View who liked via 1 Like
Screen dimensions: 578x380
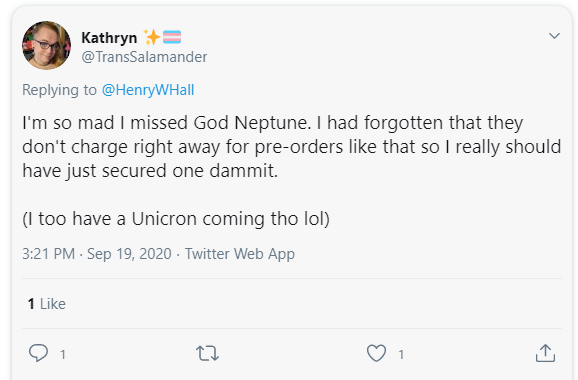pos(47,304)
